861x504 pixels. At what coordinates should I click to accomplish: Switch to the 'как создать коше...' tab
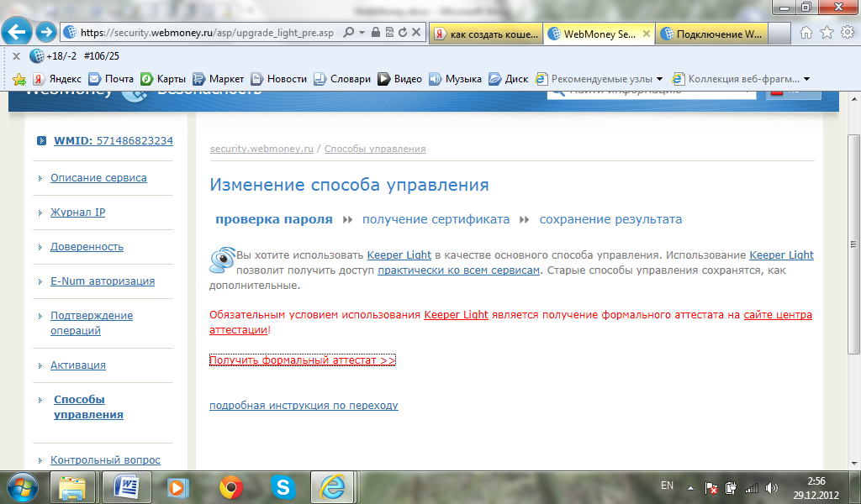[486, 34]
